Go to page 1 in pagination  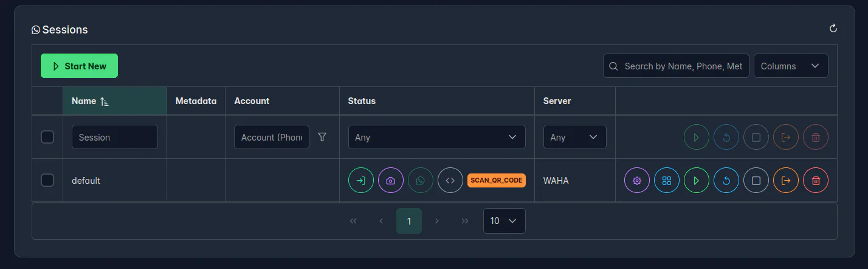pyautogui.click(x=409, y=221)
